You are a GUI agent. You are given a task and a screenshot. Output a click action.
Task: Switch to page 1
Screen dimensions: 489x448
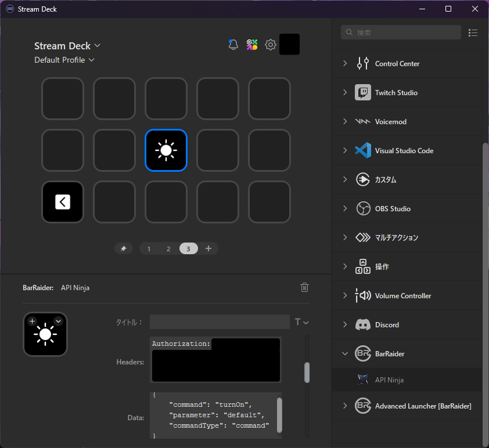click(149, 248)
